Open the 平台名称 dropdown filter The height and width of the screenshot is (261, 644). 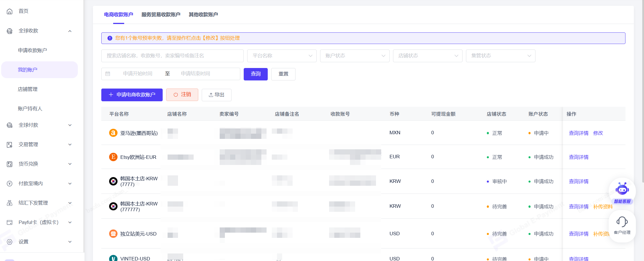282,56
